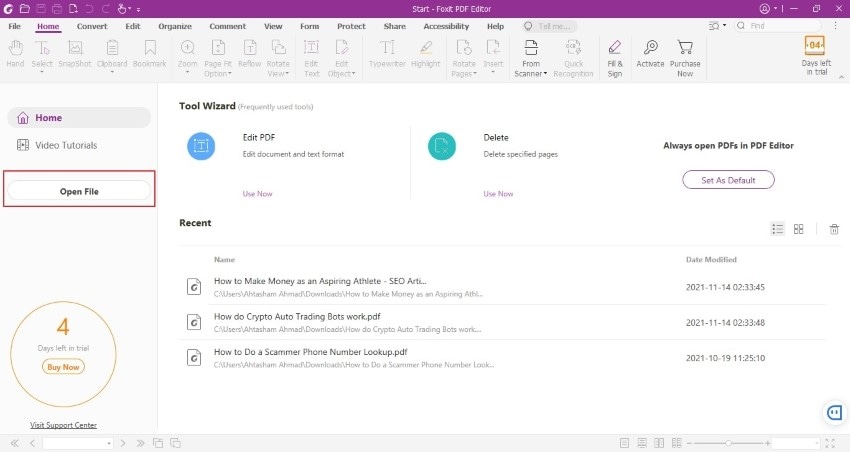Adjust the zoom slider in status bar
The image size is (850, 452).
coord(729,443)
